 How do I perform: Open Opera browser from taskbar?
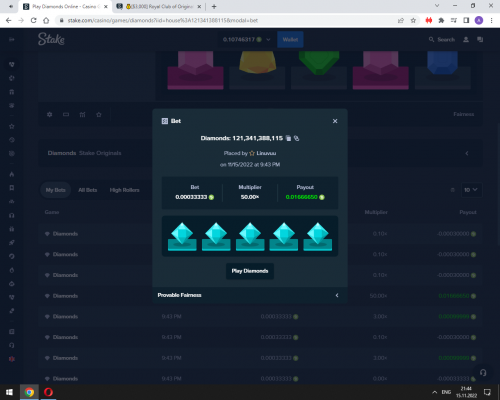tap(48, 392)
